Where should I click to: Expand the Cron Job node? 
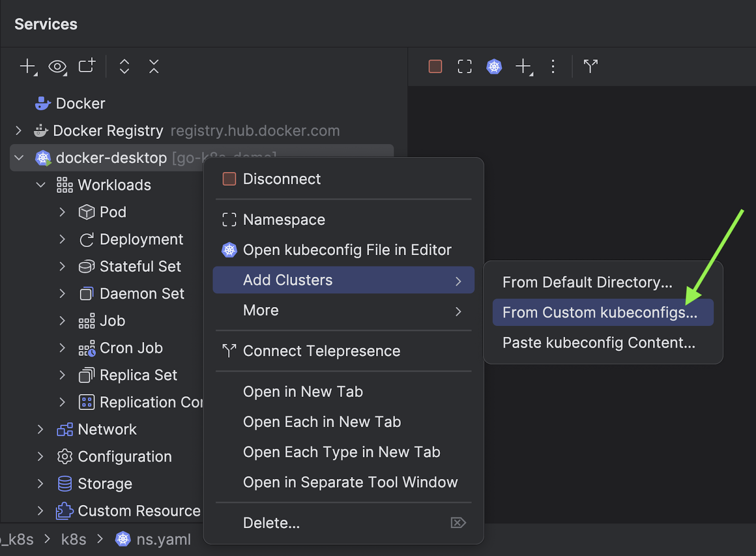click(x=62, y=348)
